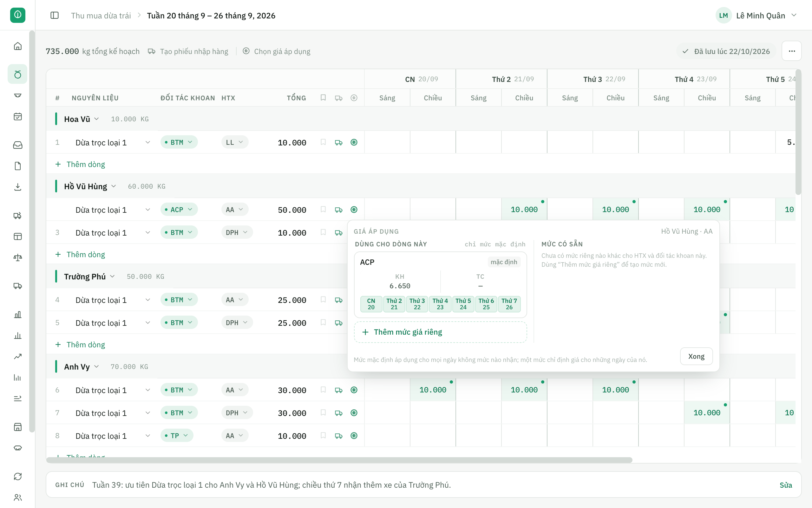
Task: Open DPH dropdown on row 7
Action: (237, 413)
